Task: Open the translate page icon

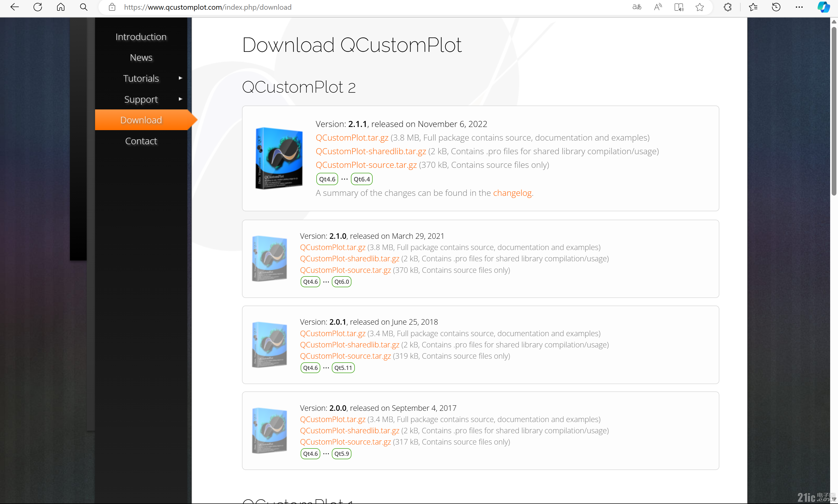Action: coord(637,7)
